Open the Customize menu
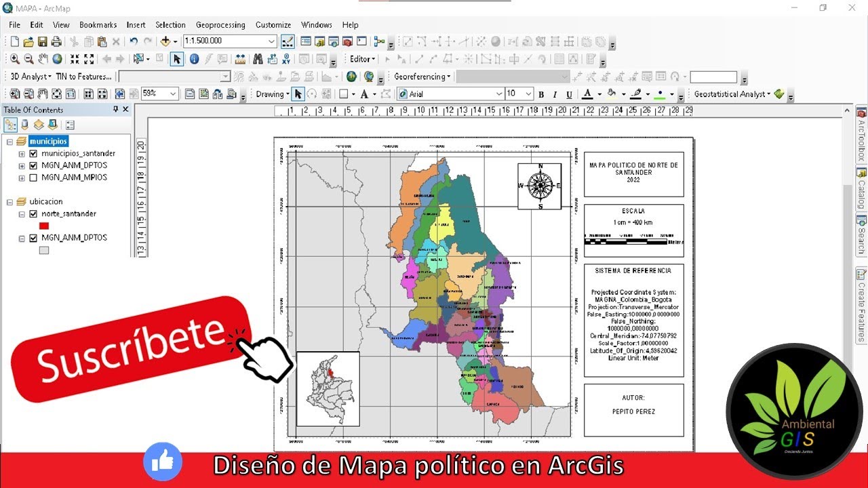 tap(273, 25)
